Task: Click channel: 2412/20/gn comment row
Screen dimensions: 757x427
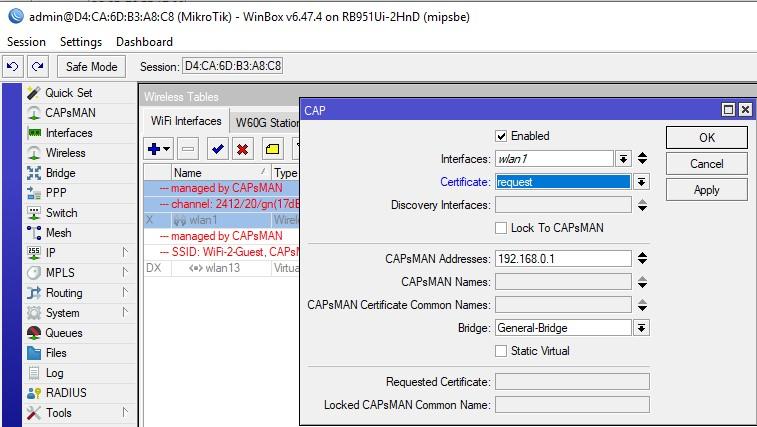Action: pyautogui.click(x=222, y=204)
